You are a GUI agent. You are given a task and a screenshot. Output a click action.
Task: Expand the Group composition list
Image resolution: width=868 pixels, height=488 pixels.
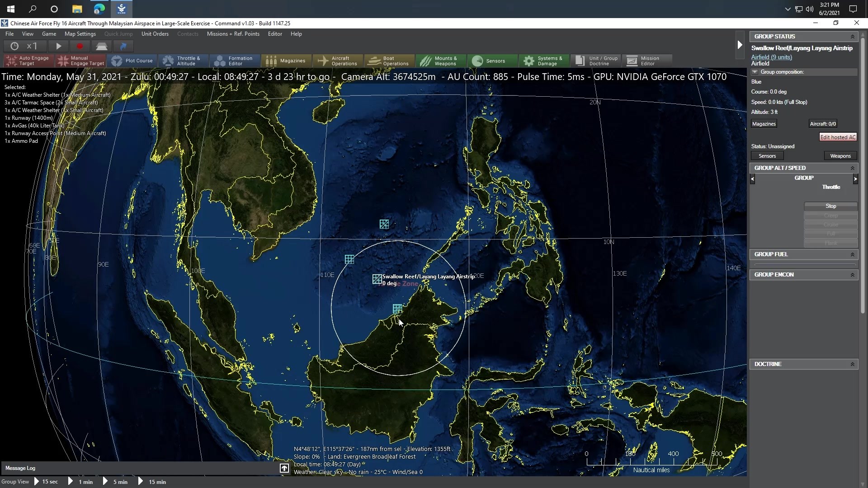pyautogui.click(x=755, y=72)
